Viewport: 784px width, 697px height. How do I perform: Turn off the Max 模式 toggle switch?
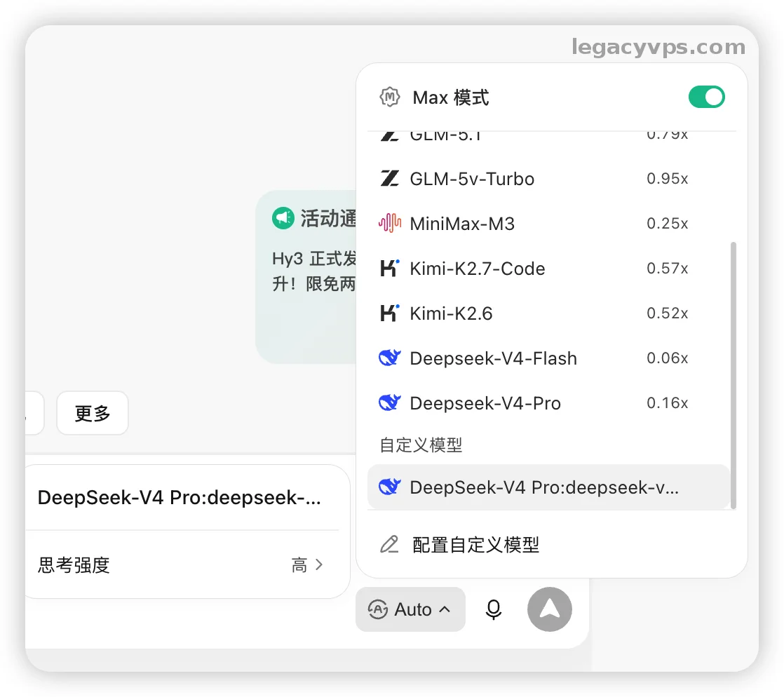tap(706, 97)
